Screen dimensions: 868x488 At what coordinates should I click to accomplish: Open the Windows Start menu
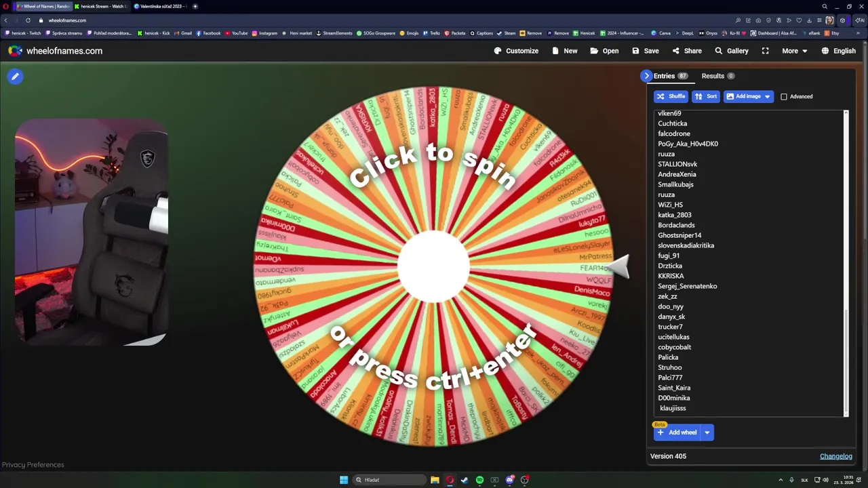click(344, 480)
